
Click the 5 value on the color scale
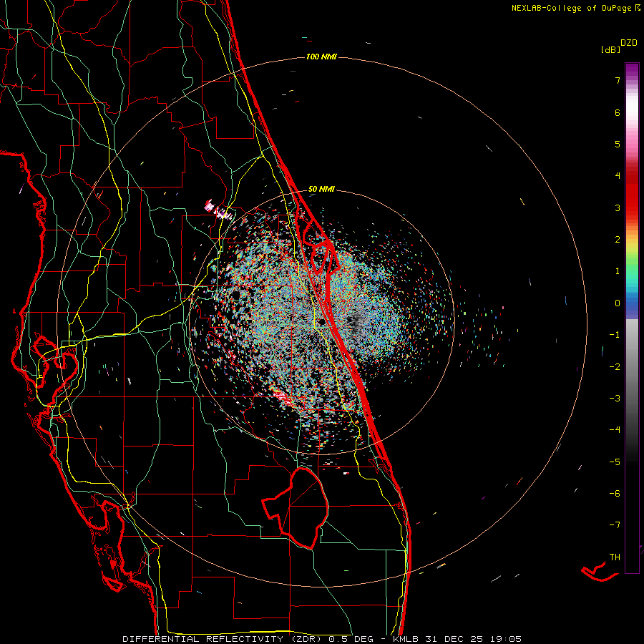(618, 144)
